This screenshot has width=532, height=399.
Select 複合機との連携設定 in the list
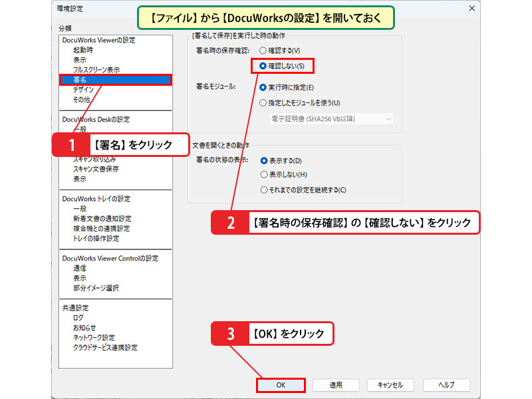[102, 228]
